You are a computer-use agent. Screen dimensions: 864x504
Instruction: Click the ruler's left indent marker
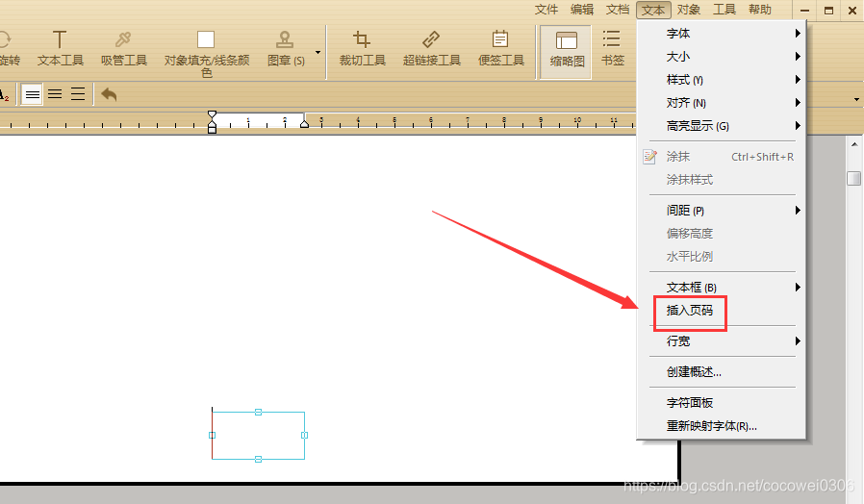click(x=212, y=122)
